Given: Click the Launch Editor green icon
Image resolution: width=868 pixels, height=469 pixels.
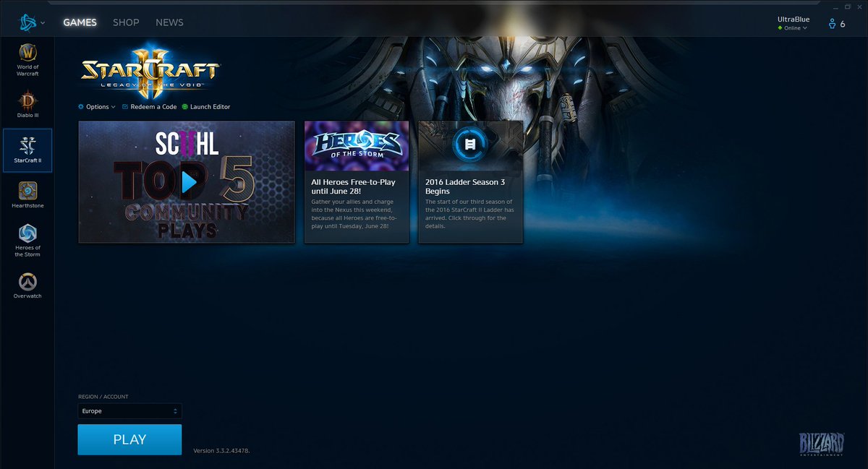Looking at the screenshot, I should pyautogui.click(x=184, y=107).
